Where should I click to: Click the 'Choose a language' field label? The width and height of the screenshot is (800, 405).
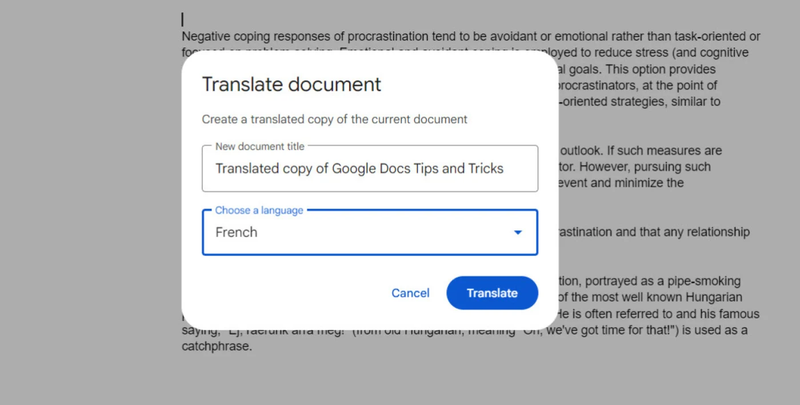coord(259,210)
